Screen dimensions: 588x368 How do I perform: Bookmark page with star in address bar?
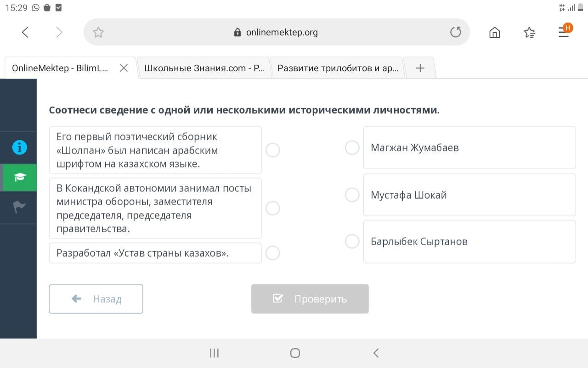(98, 32)
